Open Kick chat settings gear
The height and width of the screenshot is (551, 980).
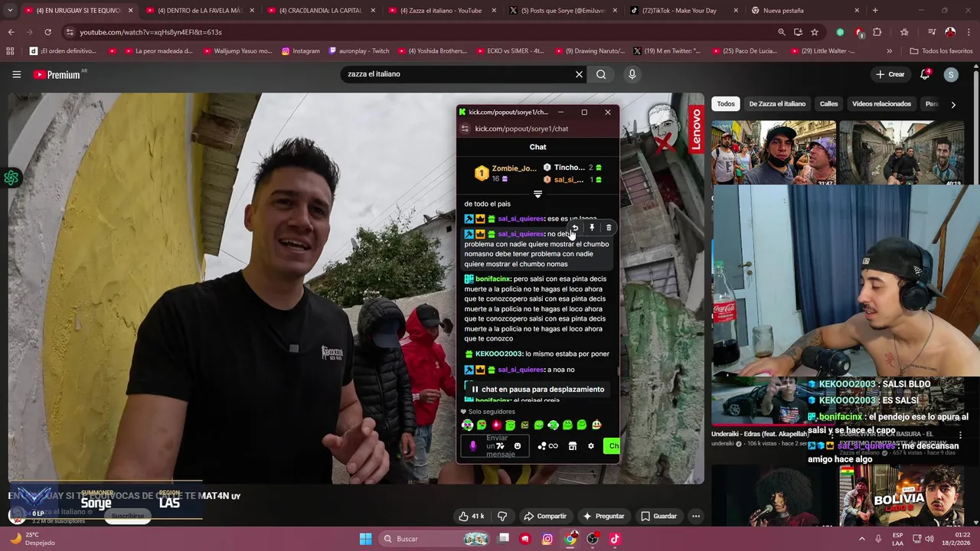point(590,446)
